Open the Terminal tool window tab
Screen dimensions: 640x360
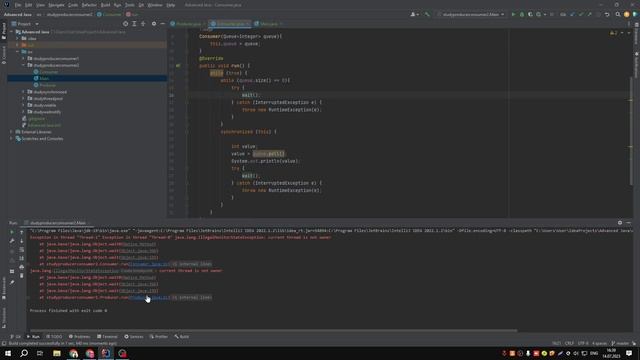[107, 337]
